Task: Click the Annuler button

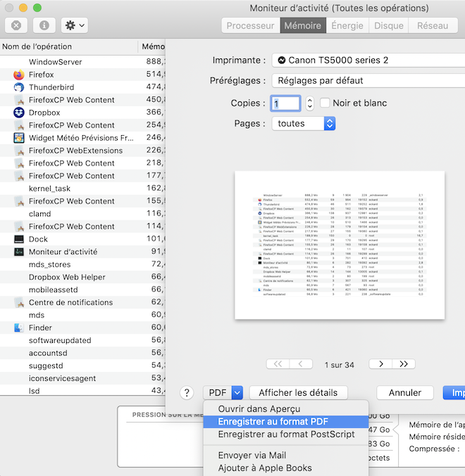Action: 405,393
